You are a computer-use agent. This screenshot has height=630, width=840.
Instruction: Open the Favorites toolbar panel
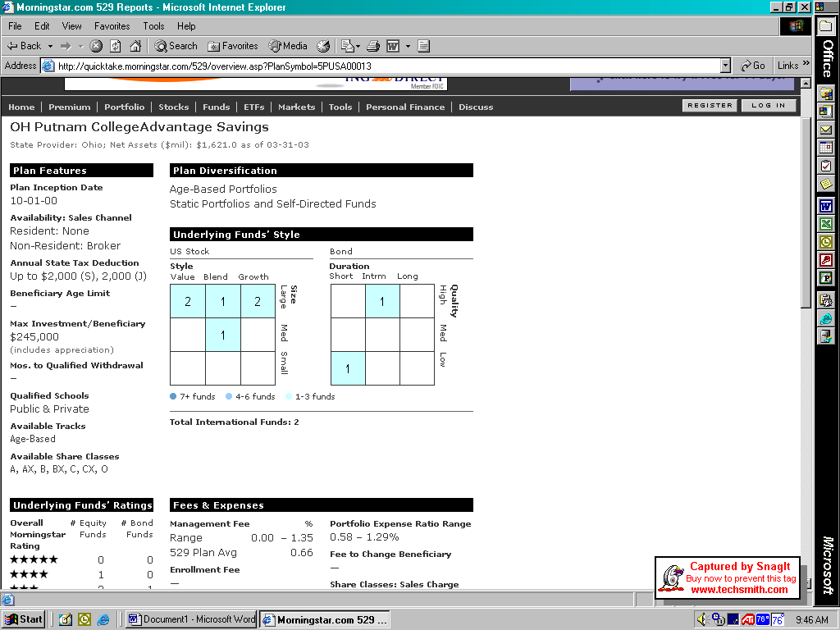(233, 46)
